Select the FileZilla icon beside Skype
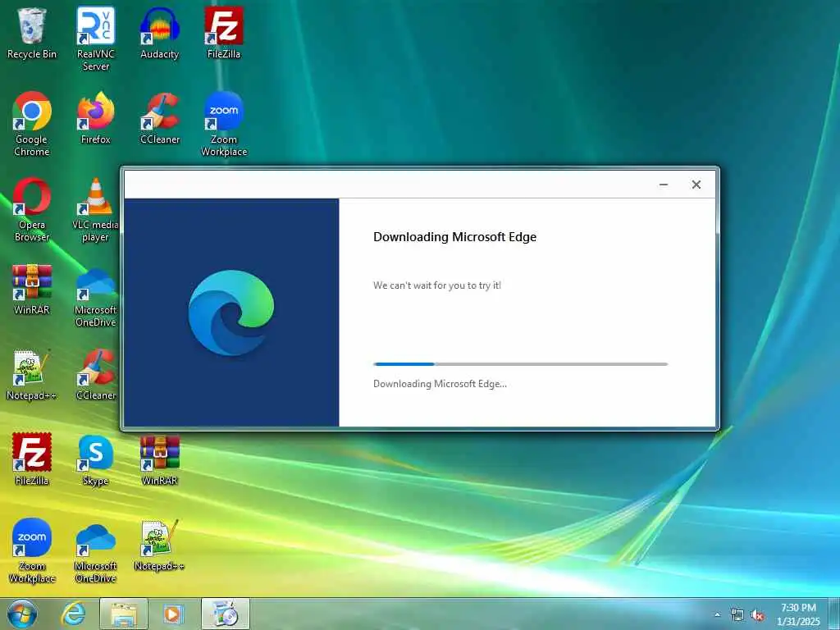 pyautogui.click(x=32, y=459)
